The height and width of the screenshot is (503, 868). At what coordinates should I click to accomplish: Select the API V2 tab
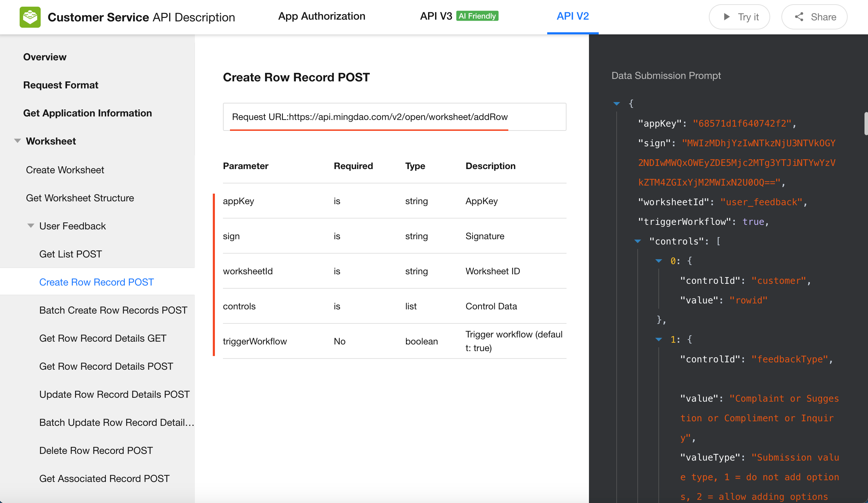(573, 16)
